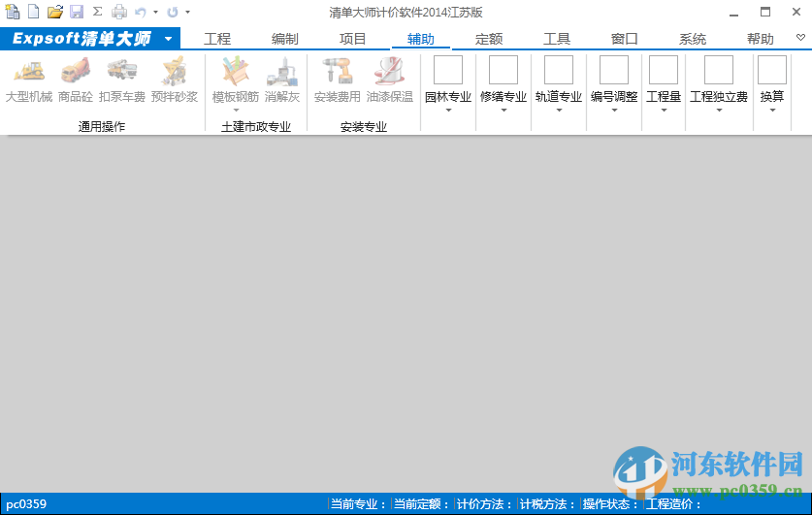Screen dimensions: 812x515
Task: Create a new blank document
Action: (34, 12)
